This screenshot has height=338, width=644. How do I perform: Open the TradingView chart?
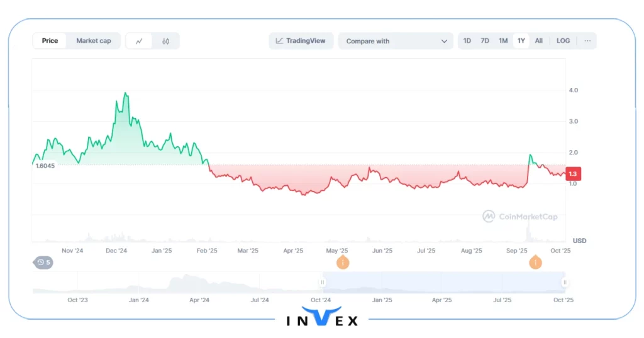click(x=301, y=41)
